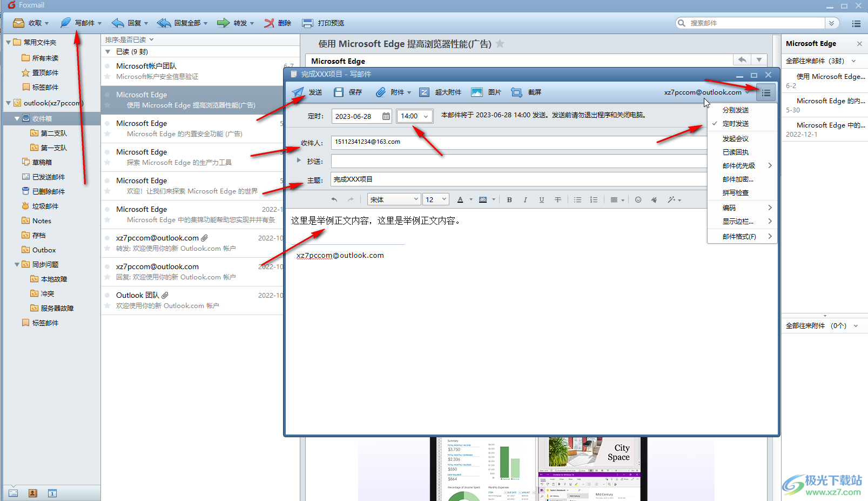
Task: Pick the font color A swatch
Action: (460, 200)
